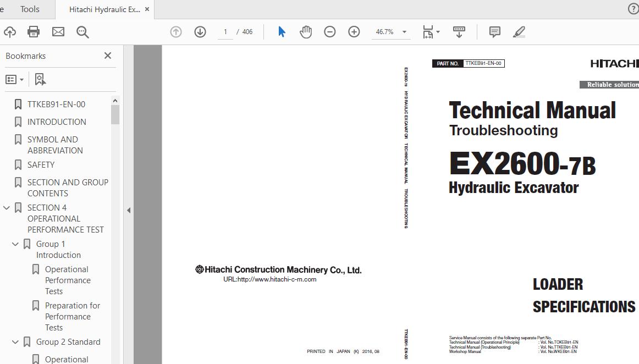Open SECTION AND GROUP CONTENTS bookmark

(68, 187)
